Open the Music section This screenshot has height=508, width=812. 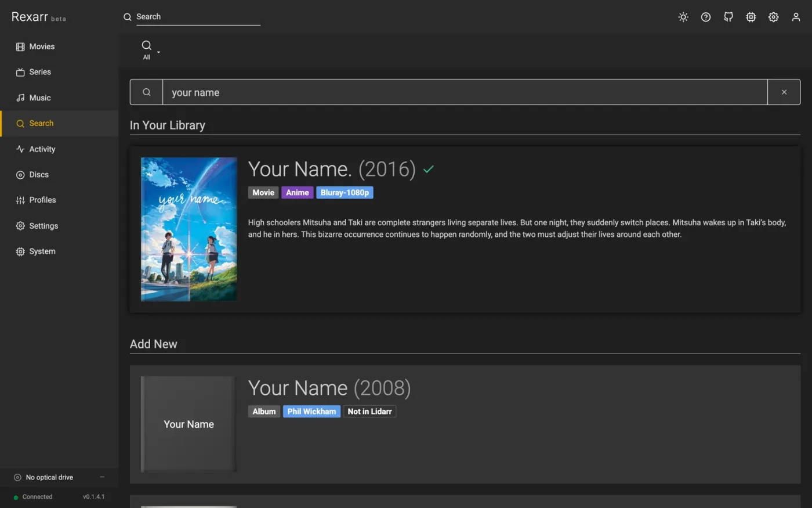(59, 98)
